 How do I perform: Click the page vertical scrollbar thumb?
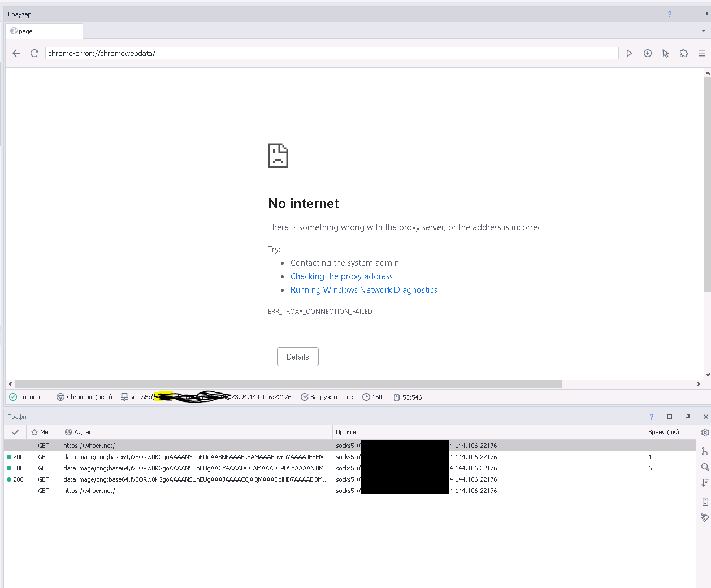707,185
